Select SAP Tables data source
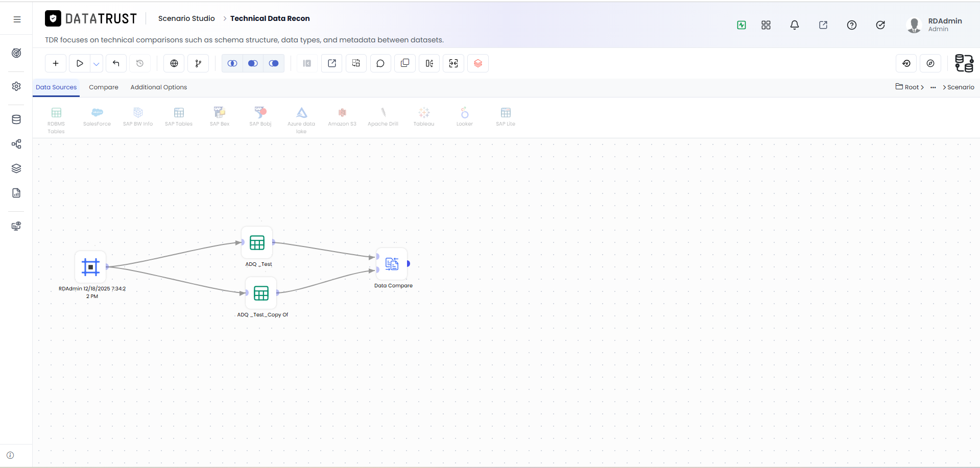Image resolution: width=980 pixels, height=468 pixels. coord(179,117)
